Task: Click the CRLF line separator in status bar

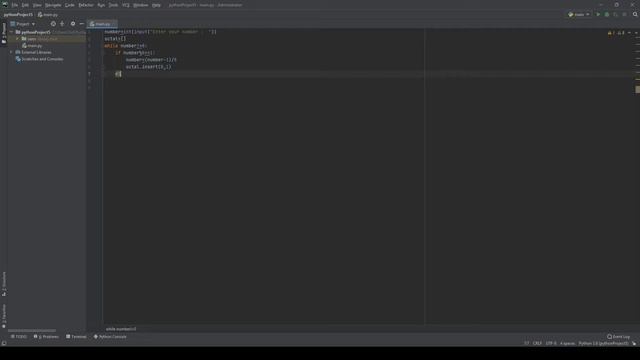Action: (537, 343)
